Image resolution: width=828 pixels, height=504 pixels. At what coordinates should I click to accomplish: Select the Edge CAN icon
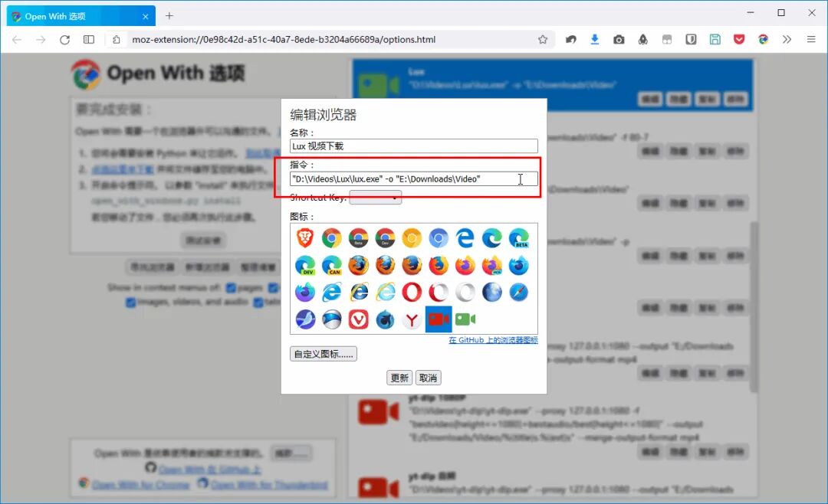coord(332,266)
